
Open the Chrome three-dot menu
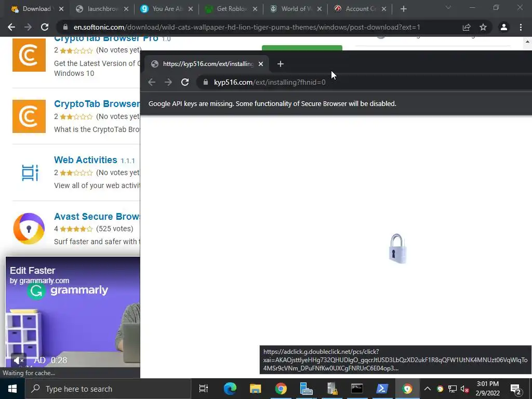pos(521,27)
